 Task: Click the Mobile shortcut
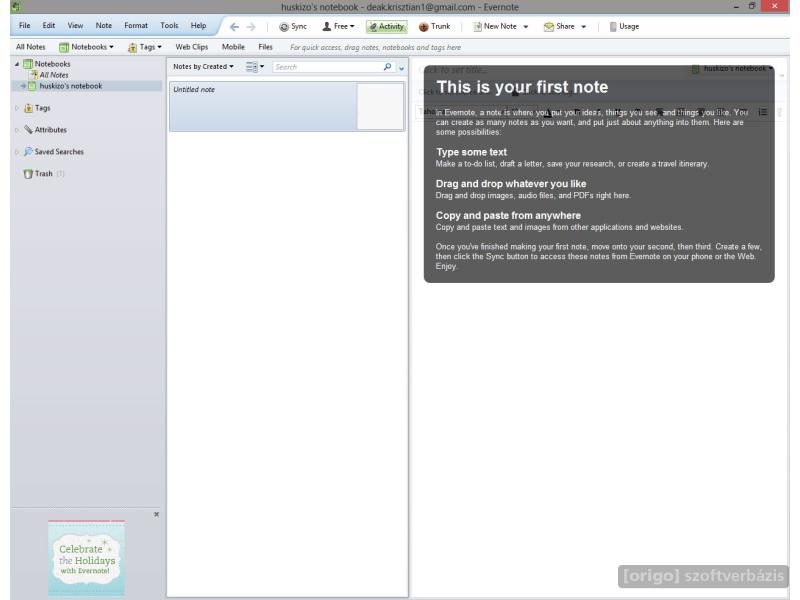(x=233, y=47)
